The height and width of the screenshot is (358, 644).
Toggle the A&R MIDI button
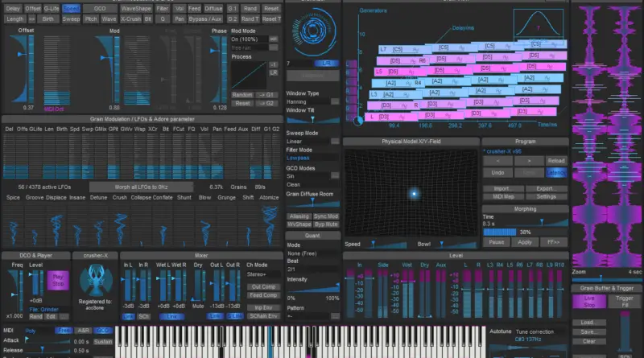(84, 331)
